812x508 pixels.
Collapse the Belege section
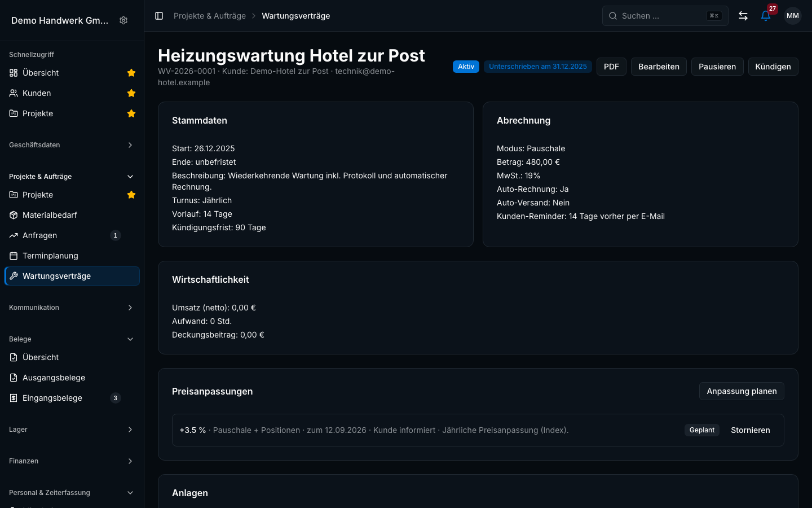click(72, 339)
